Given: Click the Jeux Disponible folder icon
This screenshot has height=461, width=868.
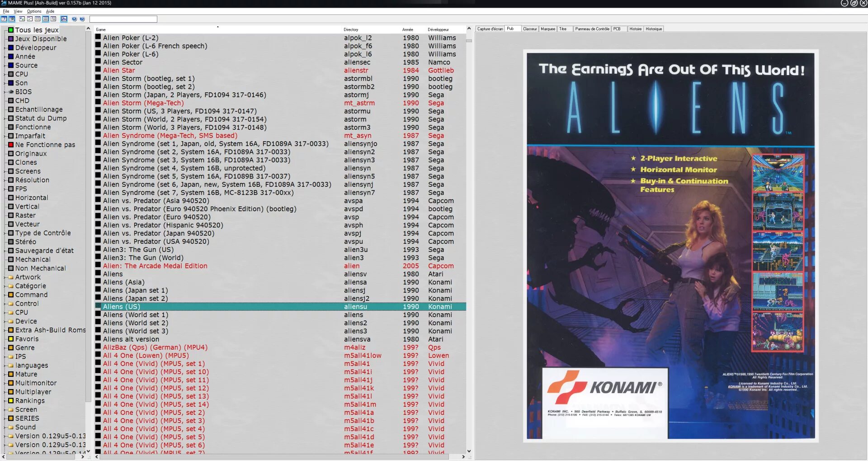Looking at the screenshot, I should pyautogui.click(x=11, y=39).
